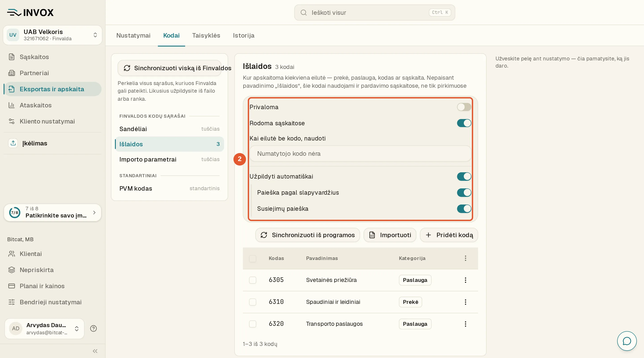Collapse the sidebar with double-chevron icon
The width and height of the screenshot is (644, 358).
(x=95, y=351)
